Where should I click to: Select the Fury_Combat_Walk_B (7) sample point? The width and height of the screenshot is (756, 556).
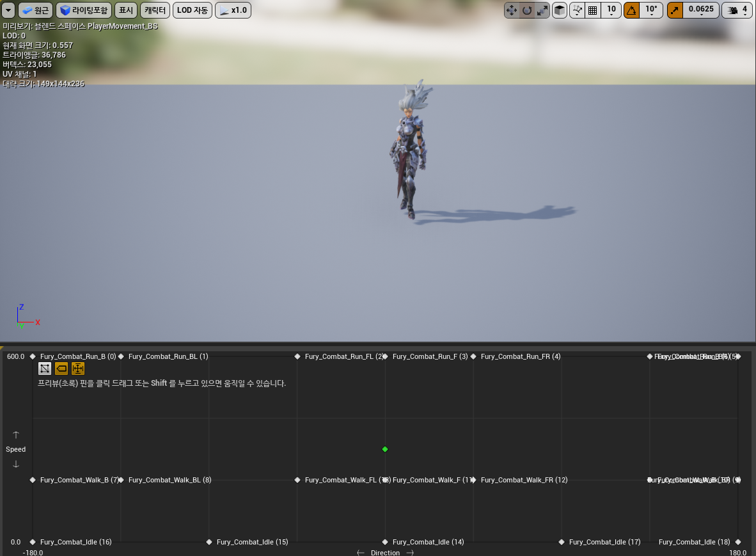pos(33,480)
